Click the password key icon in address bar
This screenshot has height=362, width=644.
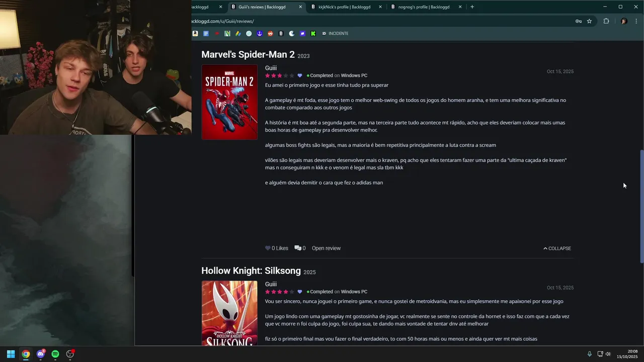[x=579, y=21]
